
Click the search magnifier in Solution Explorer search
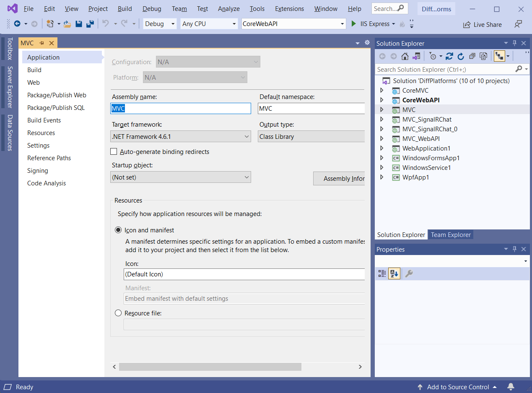coord(519,69)
